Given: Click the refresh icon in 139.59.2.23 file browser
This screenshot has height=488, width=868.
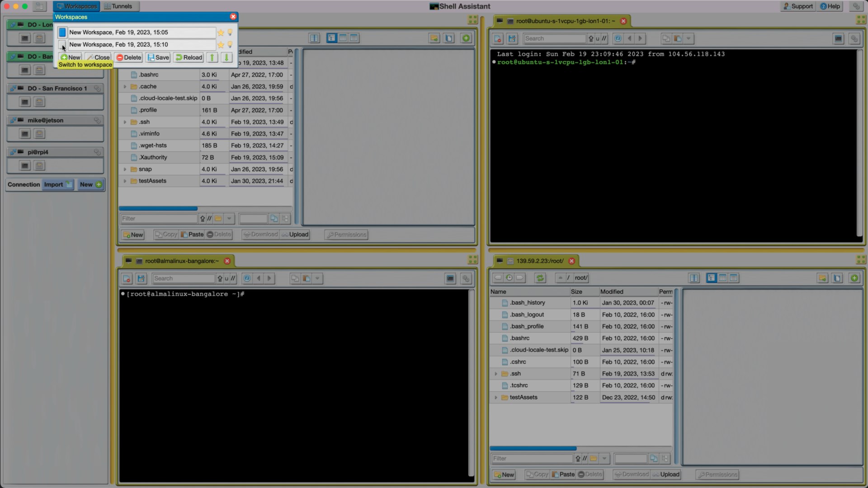Looking at the screenshot, I should [x=540, y=278].
